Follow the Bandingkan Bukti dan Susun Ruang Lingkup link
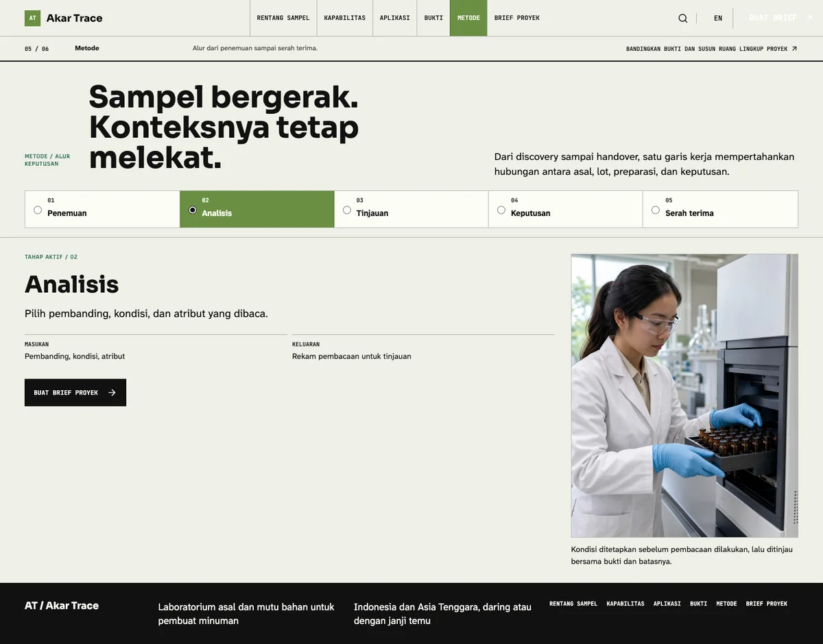Screen dimensions: 823x644 [x=711, y=49]
